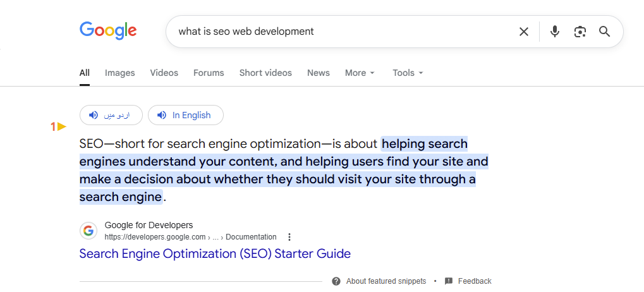The width and height of the screenshot is (644, 292).
Task: Open the three-dot menu beside Documentation
Action: pos(289,237)
